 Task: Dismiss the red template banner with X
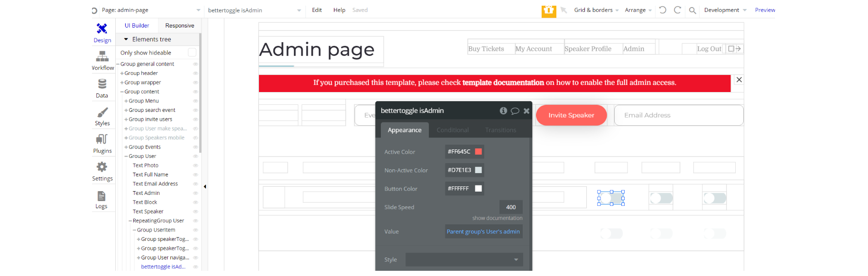pos(739,80)
